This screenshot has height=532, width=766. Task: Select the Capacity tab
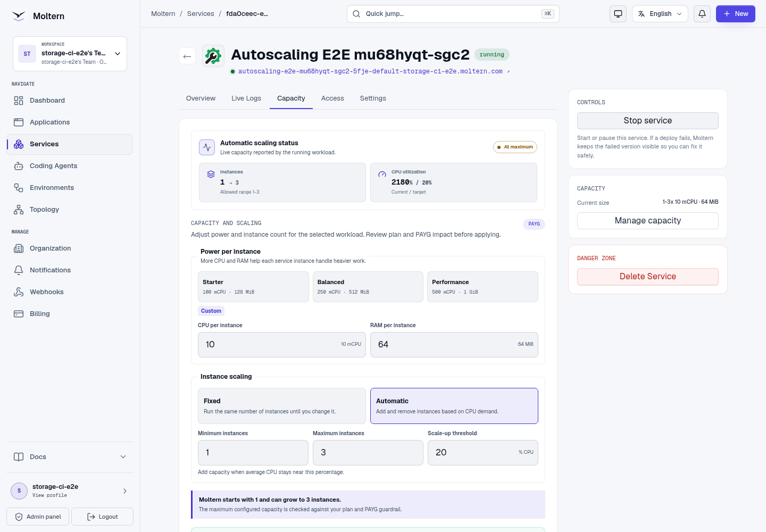(291, 98)
